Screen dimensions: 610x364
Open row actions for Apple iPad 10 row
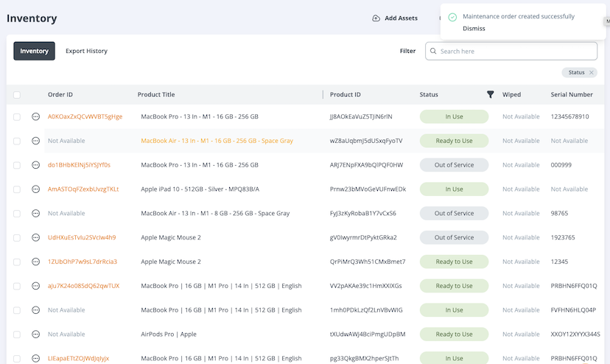[35, 189]
